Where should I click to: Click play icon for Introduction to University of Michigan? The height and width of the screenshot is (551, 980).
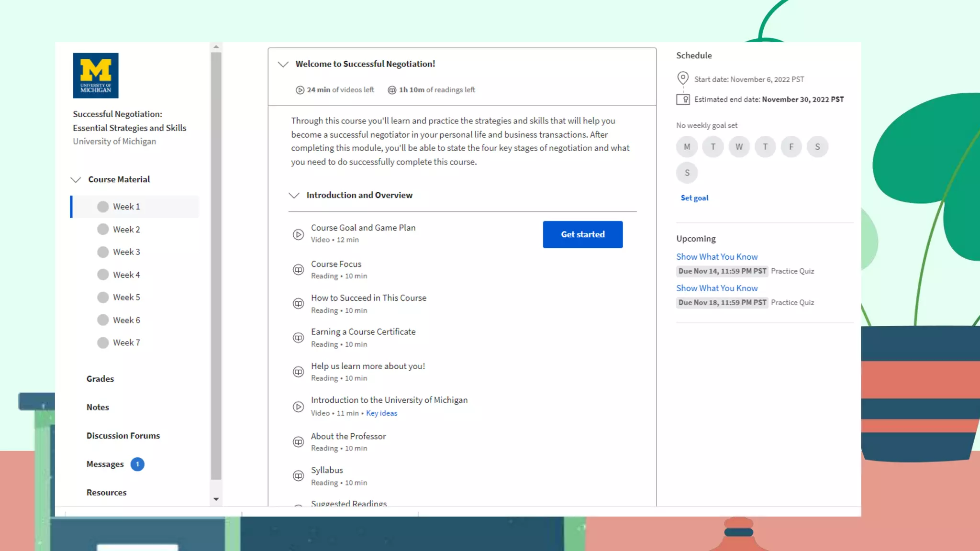[298, 407]
